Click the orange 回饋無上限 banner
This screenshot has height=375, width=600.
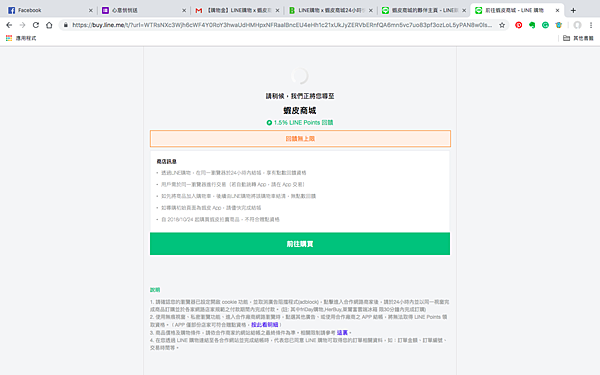300,139
